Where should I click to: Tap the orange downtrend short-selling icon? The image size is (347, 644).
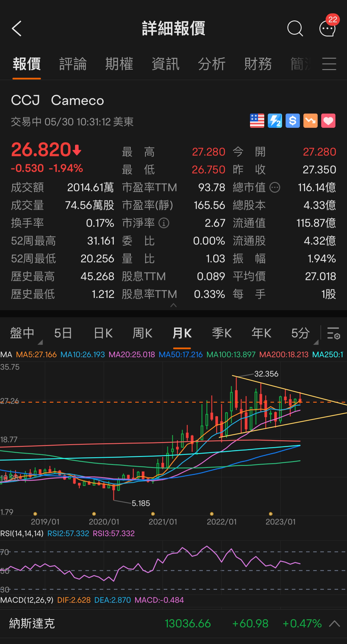311,121
